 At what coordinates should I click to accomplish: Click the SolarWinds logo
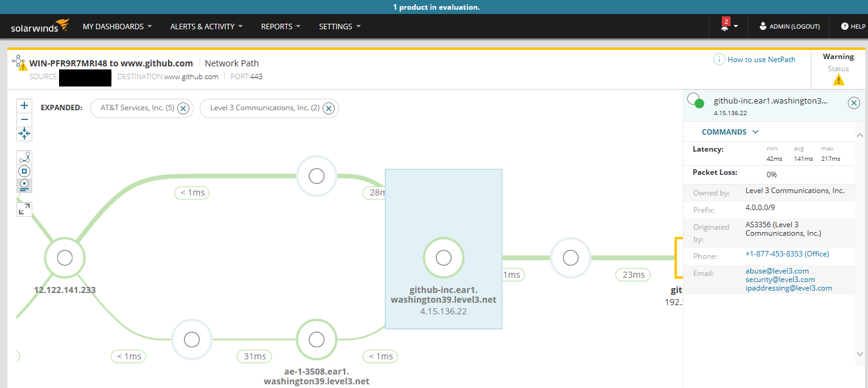40,27
